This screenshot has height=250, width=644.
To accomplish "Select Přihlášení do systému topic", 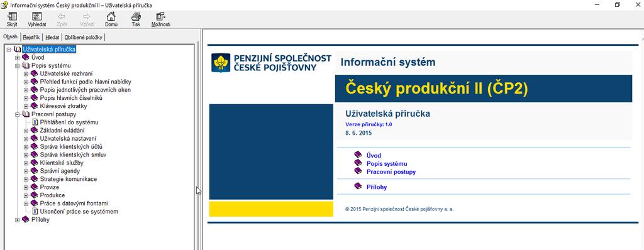I will 69,122.
